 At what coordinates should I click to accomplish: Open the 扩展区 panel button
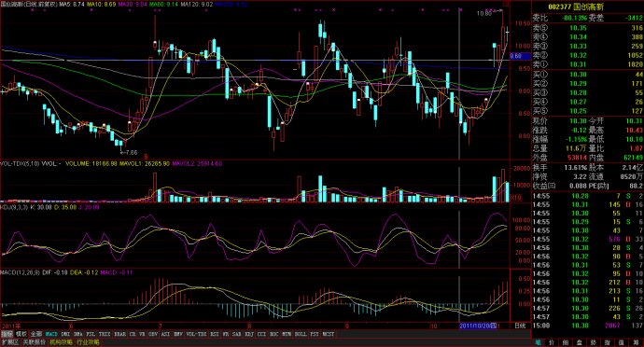pyautogui.click(x=10, y=342)
